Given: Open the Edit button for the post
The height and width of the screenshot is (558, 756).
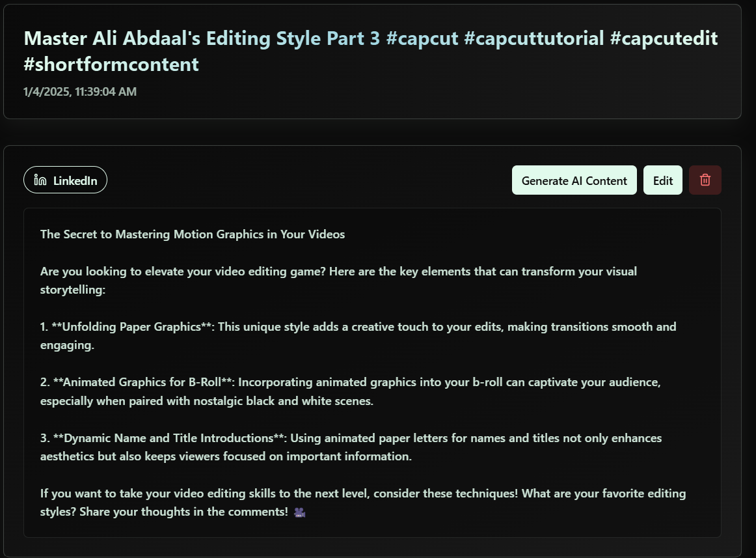Looking at the screenshot, I should point(663,180).
